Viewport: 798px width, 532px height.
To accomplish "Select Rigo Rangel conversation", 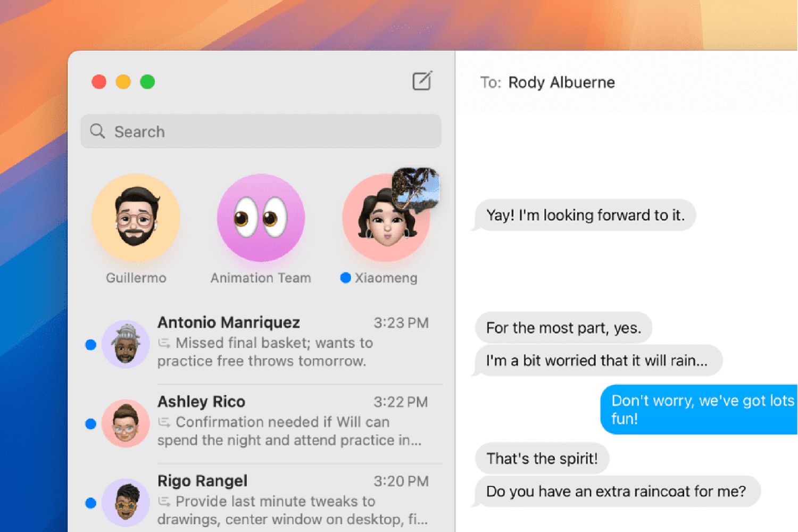I will click(293, 500).
